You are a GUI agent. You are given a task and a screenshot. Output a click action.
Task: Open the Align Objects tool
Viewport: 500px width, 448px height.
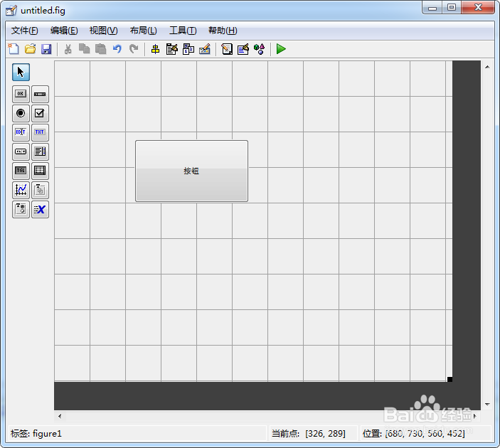[155, 49]
